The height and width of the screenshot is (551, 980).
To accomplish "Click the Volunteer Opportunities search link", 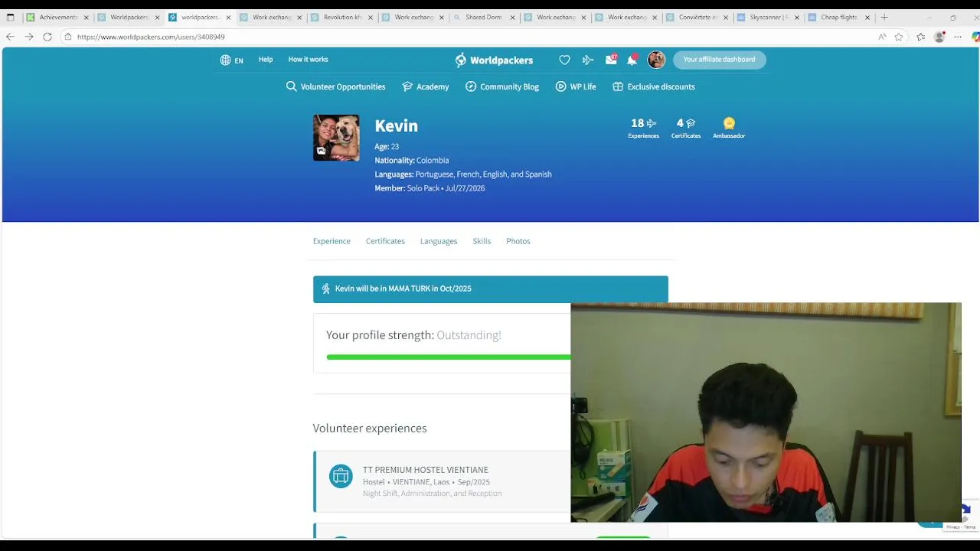I will tap(335, 86).
